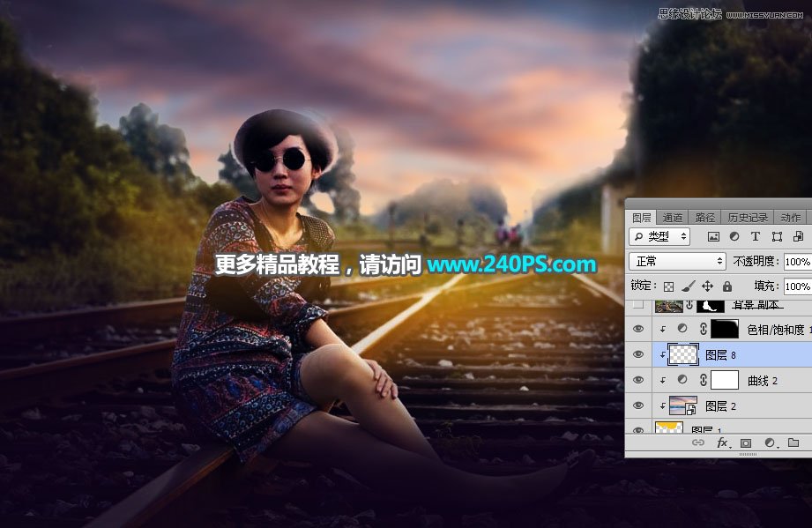Switch to the 历史记录 tab
The width and height of the screenshot is (812, 528).
748,218
